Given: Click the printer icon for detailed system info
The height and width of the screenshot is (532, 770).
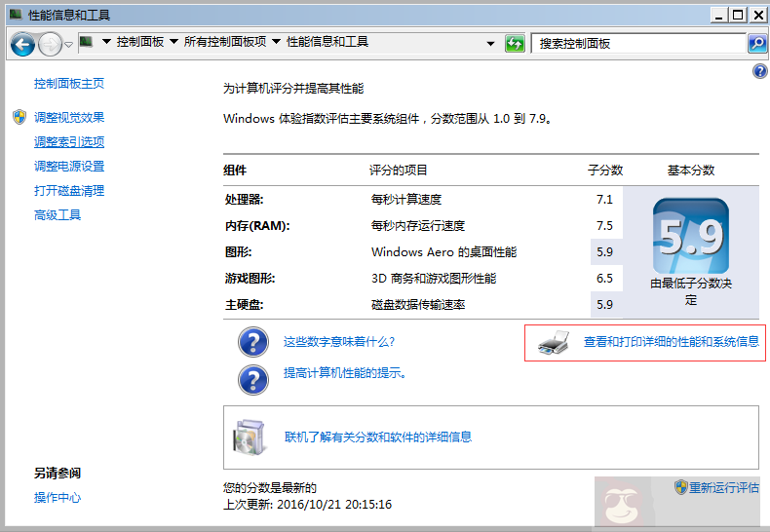Looking at the screenshot, I should click(x=554, y=342).
